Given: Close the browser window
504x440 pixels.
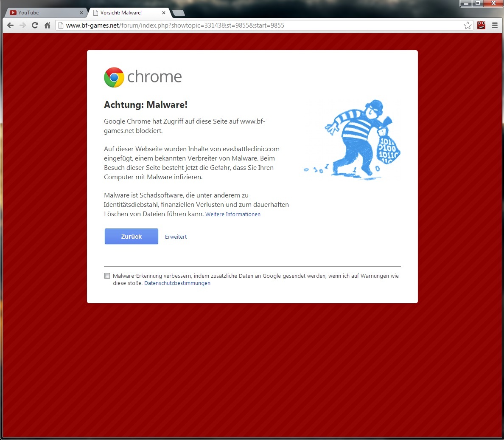Looking at the screenshot, I should point(493,3).
